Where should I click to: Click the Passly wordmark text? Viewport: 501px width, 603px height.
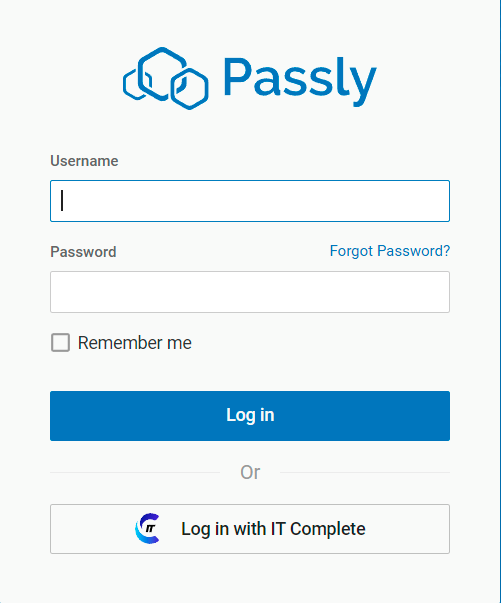point(300,80)
